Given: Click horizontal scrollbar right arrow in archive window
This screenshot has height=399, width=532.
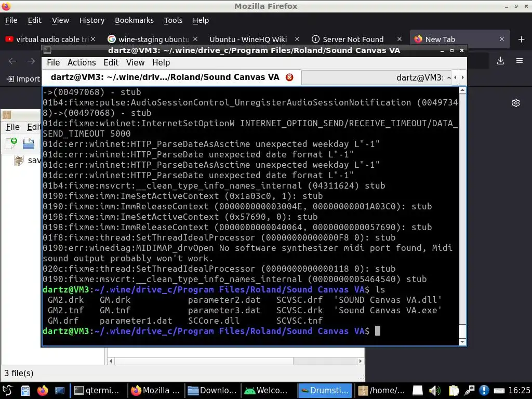Looking at the screenshot, I should [x=361, y=362].
